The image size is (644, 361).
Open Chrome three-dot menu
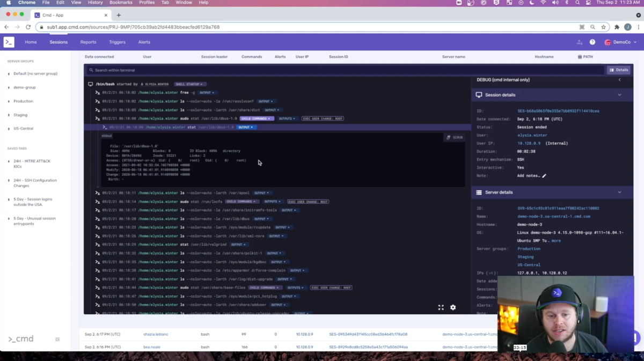pos(638,27)
